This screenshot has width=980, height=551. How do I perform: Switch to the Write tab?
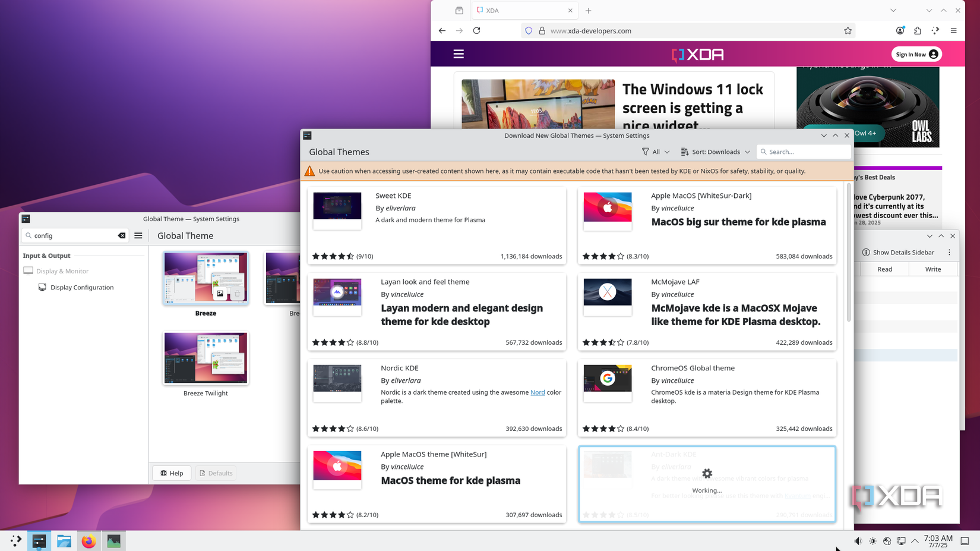click(932, 269)
